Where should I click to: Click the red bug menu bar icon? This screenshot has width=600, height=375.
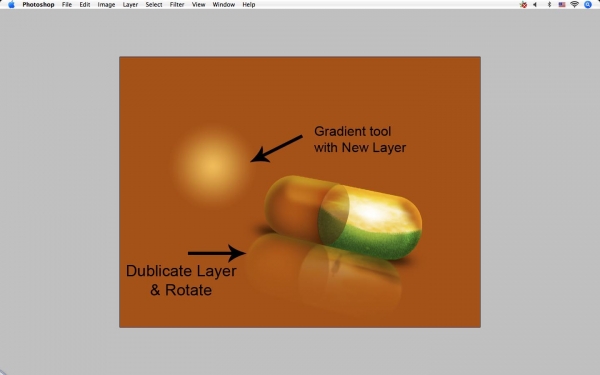coord(523,5)
